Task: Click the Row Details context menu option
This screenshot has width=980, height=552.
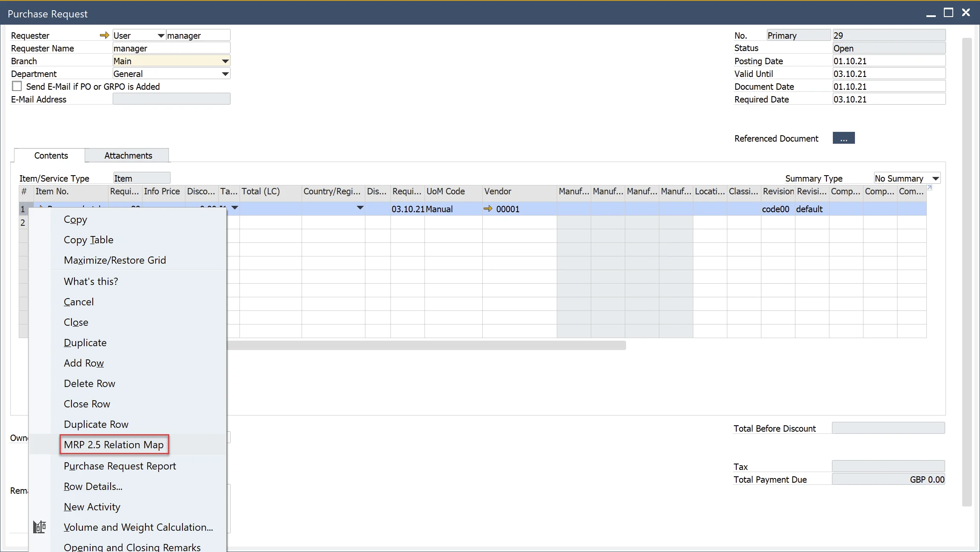Action: point(93,486)
